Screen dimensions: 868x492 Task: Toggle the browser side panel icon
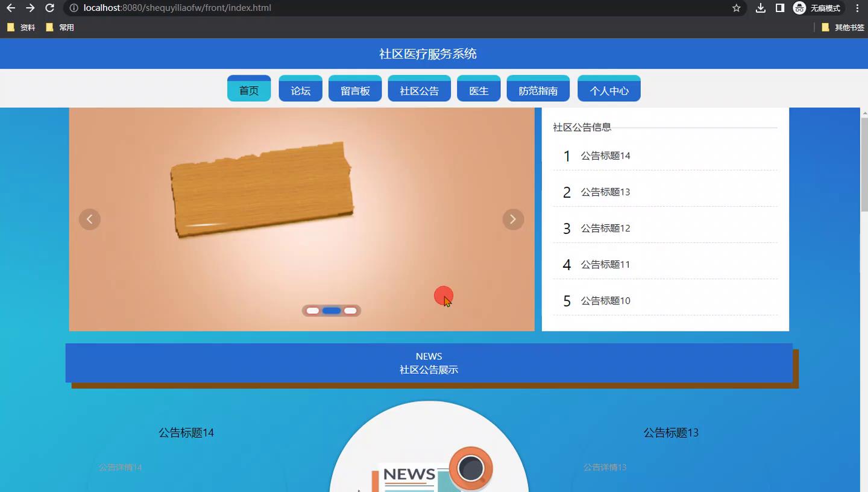tap(779, 8)
